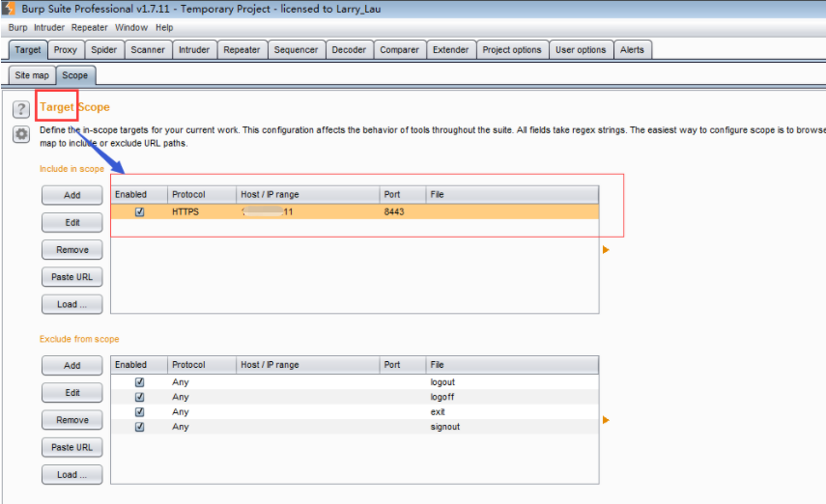Switch to the Extender tab
The image size is (826, 504).
pos(451,50)
